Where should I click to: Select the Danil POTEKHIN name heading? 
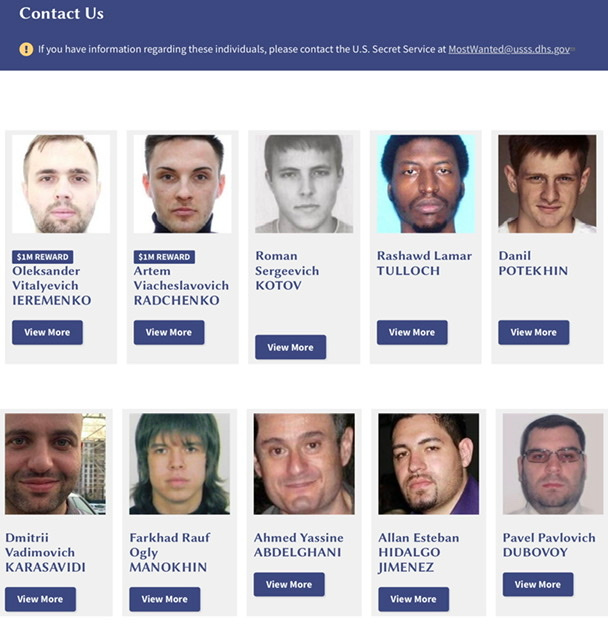coord(533,263)
